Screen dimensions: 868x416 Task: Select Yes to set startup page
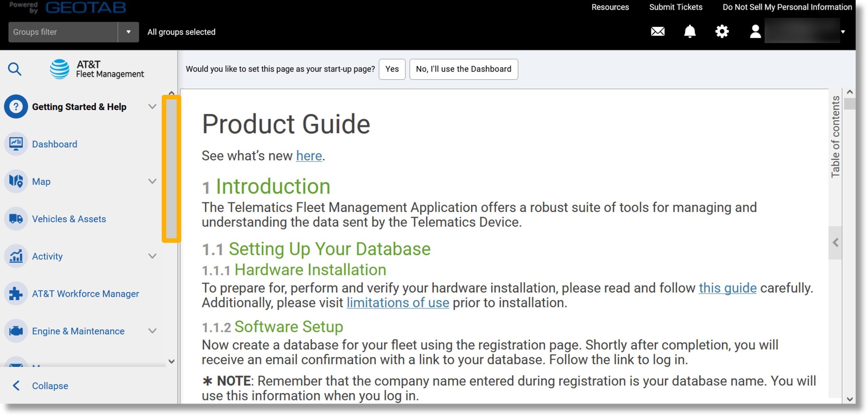pos(392,68)
